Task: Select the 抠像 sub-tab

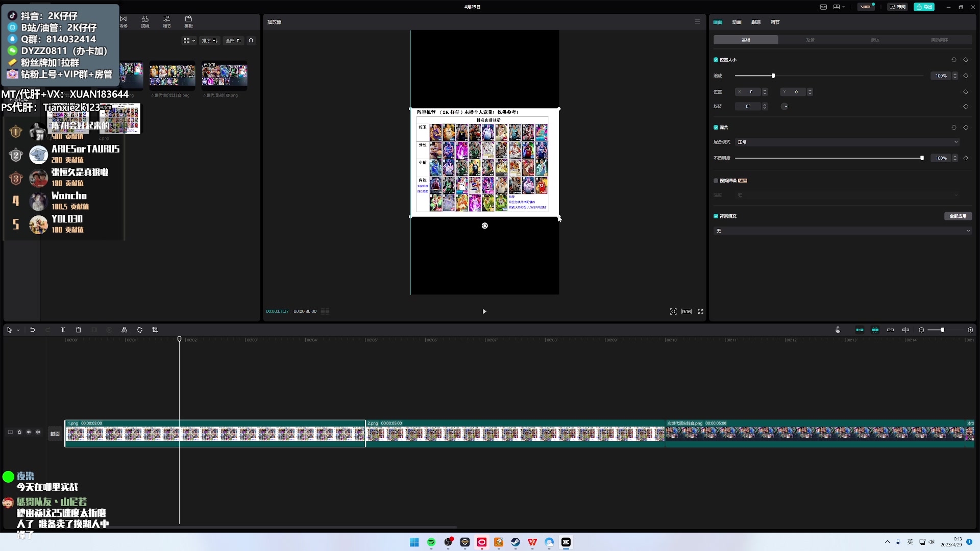Action: (810, 40)
